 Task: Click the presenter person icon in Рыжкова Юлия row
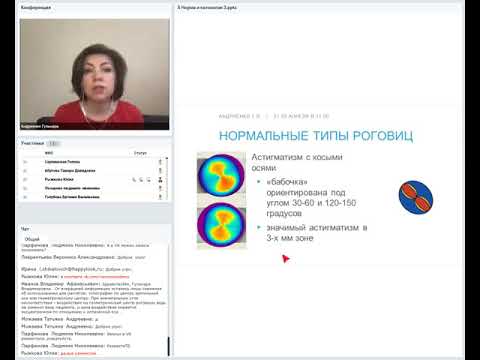160,180
